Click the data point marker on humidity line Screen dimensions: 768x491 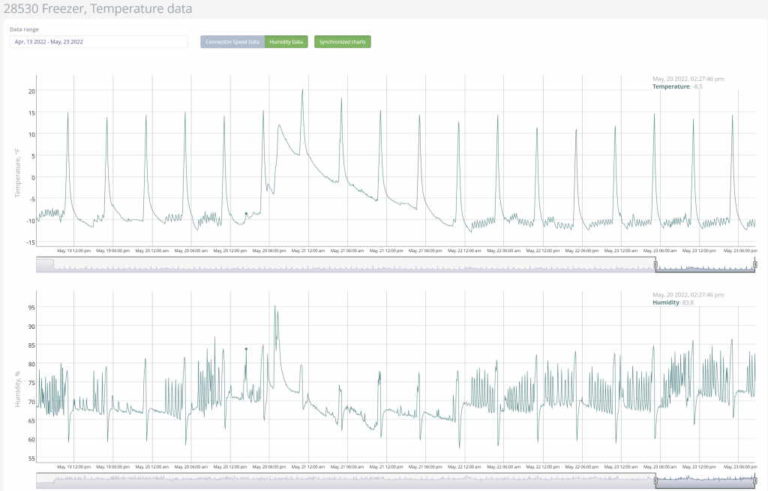(x=246, y=349)
